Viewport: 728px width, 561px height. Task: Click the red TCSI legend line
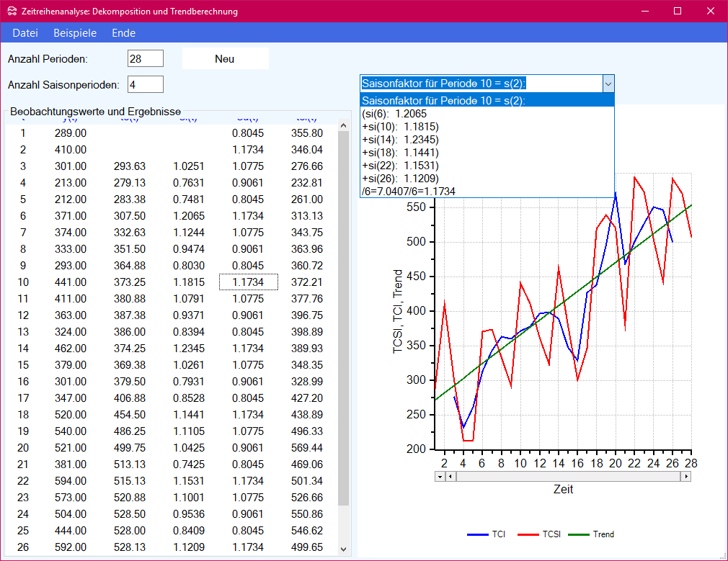(528, 534)
